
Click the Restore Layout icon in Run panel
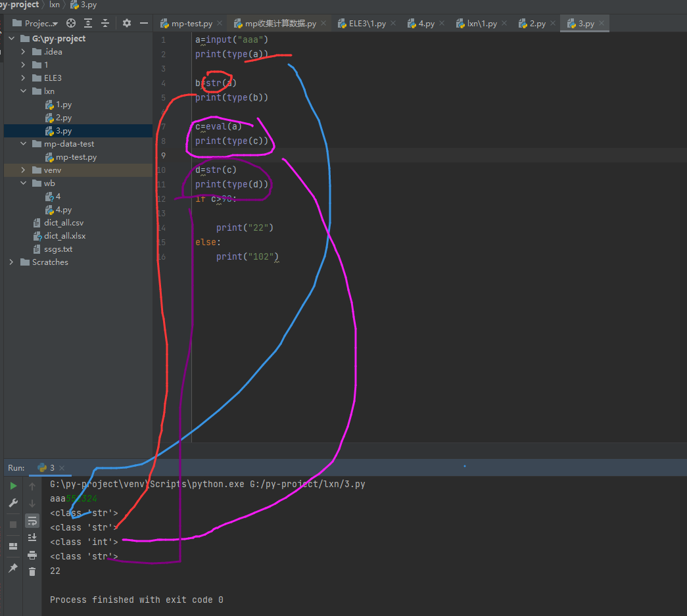(13, 546)
